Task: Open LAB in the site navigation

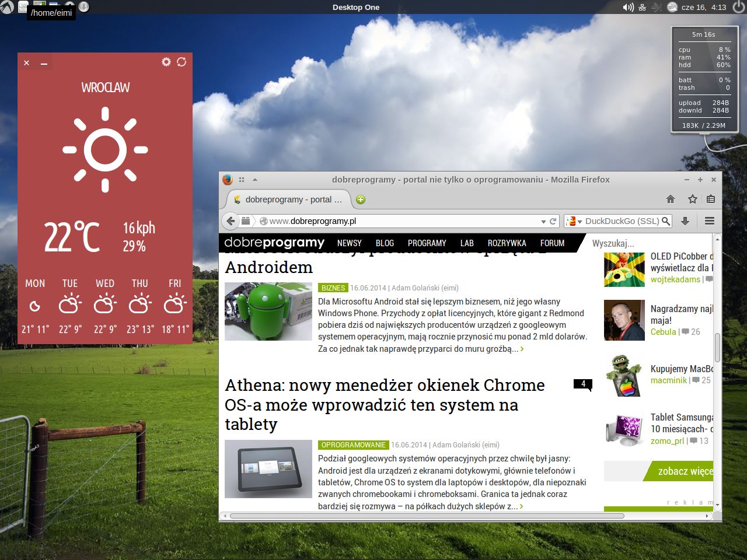Action: 467,243
